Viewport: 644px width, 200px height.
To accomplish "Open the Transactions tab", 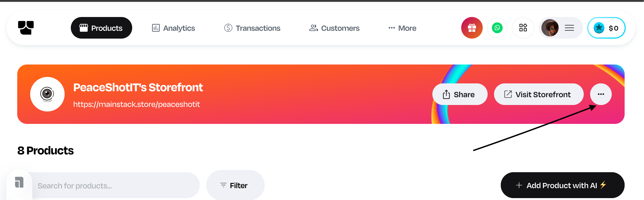I will click(252, 28).
